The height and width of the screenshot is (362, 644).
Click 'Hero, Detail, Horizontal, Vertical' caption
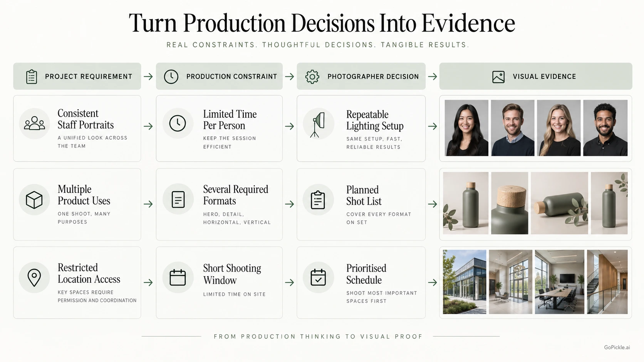pos(237,218)
